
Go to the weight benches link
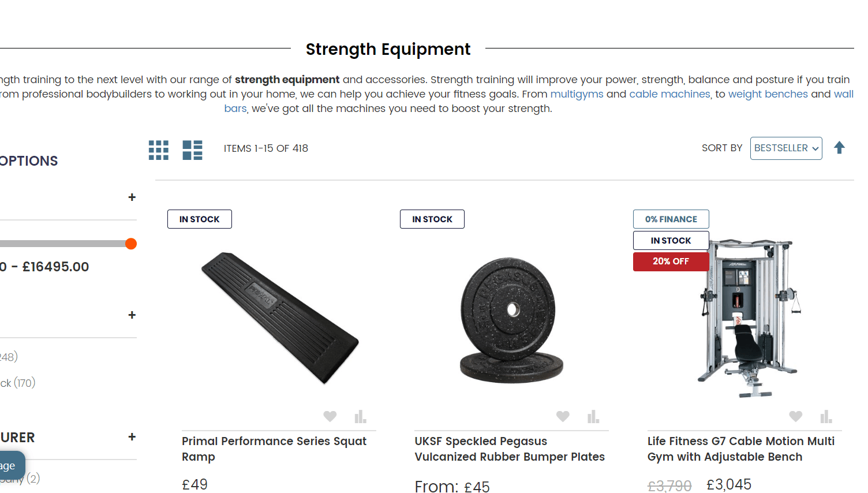768,94
